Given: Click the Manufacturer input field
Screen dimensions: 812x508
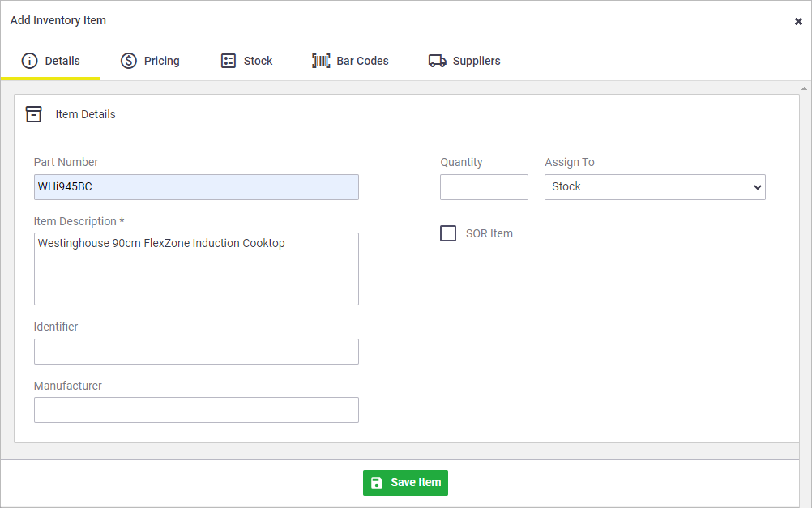Looking at the screenshot, I should (x=196, y=410).
